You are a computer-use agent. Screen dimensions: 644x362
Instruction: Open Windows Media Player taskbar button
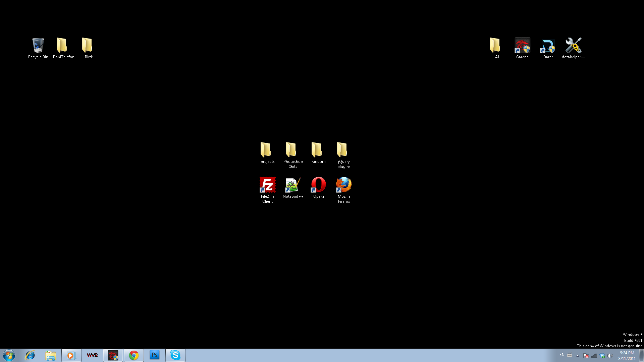pos(71,355)
